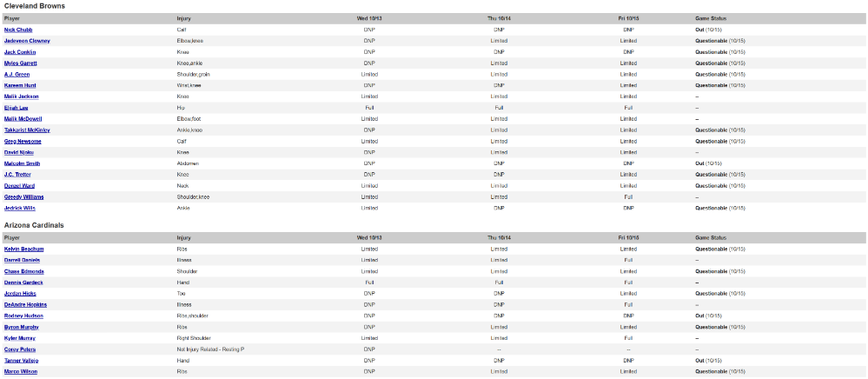Screen dimensions: 868x379
Task: Open DeAndre Hopkins profile link
Action: 25,305
